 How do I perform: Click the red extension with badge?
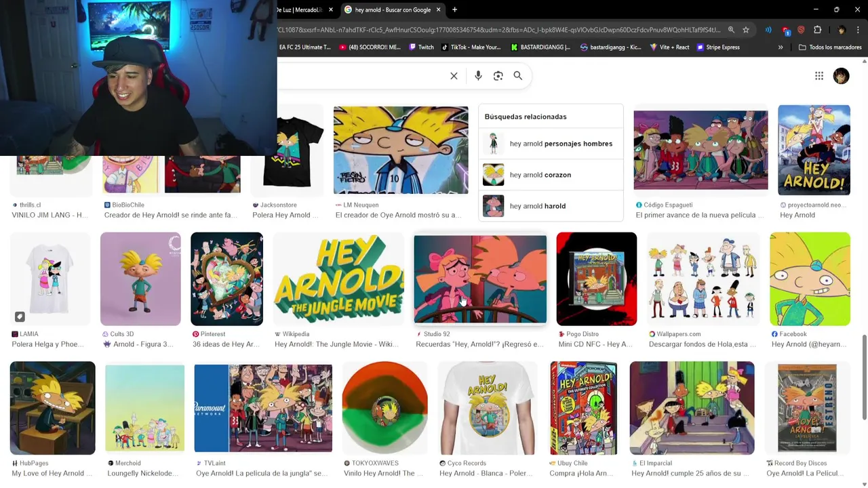click(785, 30)
